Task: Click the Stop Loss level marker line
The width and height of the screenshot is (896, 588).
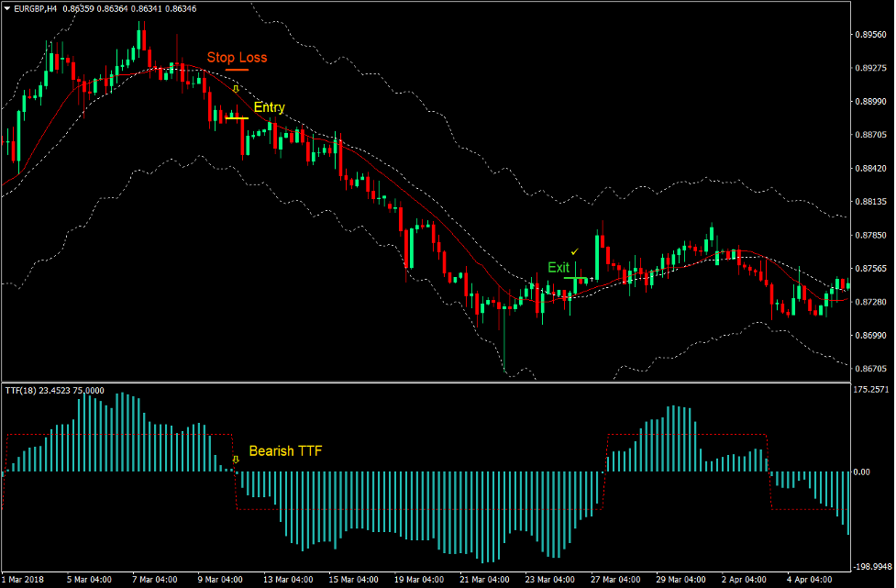Action: 238,70
